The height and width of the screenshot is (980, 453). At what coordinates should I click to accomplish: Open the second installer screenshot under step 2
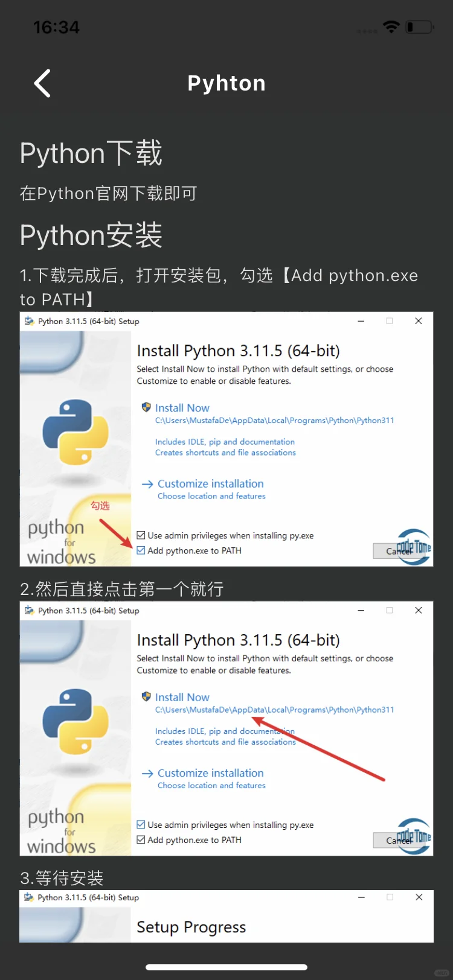[x=226, y=728]
